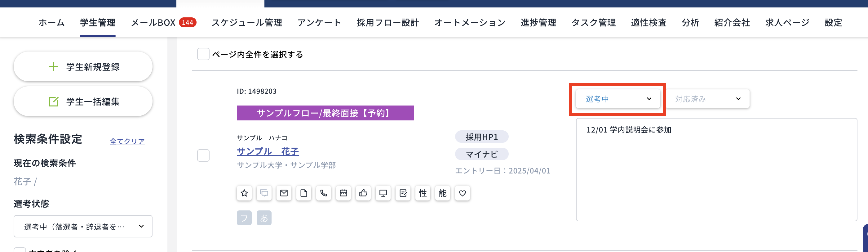868x252 pixels.
Task: Open the document icon for the student
Action: tap(303, 193)
